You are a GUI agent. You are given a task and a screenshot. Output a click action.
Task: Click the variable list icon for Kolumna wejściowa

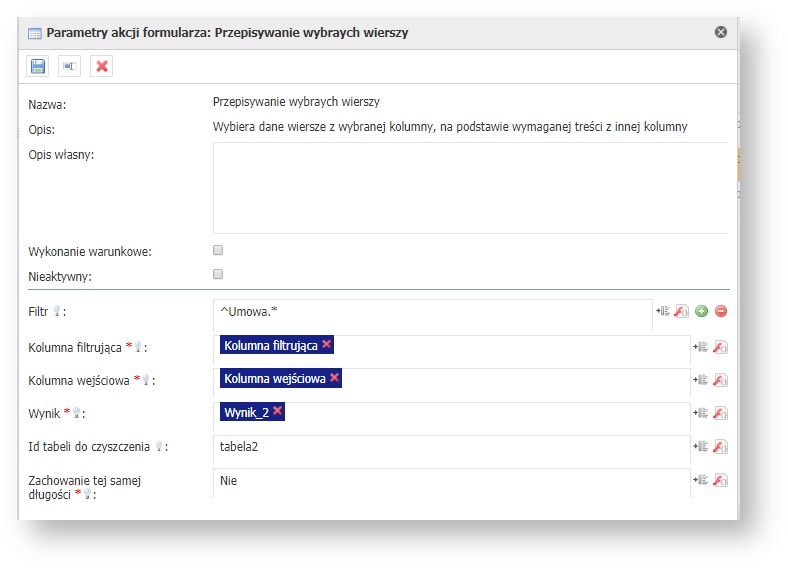point(701,380)
